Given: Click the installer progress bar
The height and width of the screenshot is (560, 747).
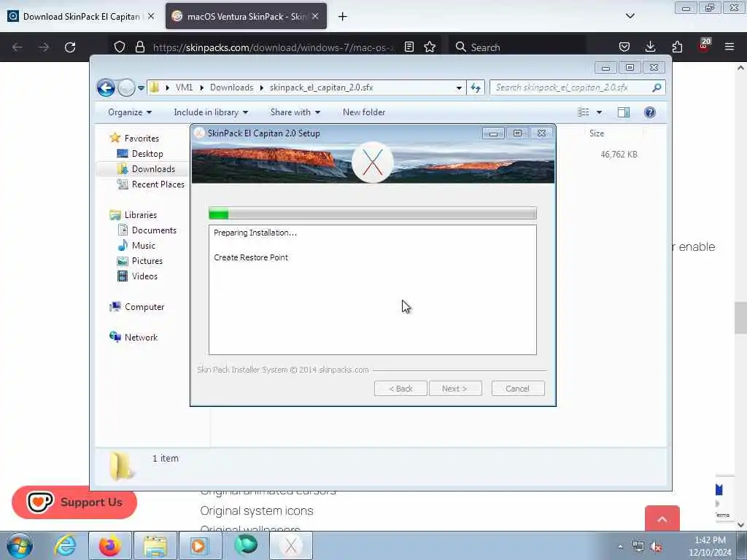Looking at the screenshot, I should coord(373,214).
